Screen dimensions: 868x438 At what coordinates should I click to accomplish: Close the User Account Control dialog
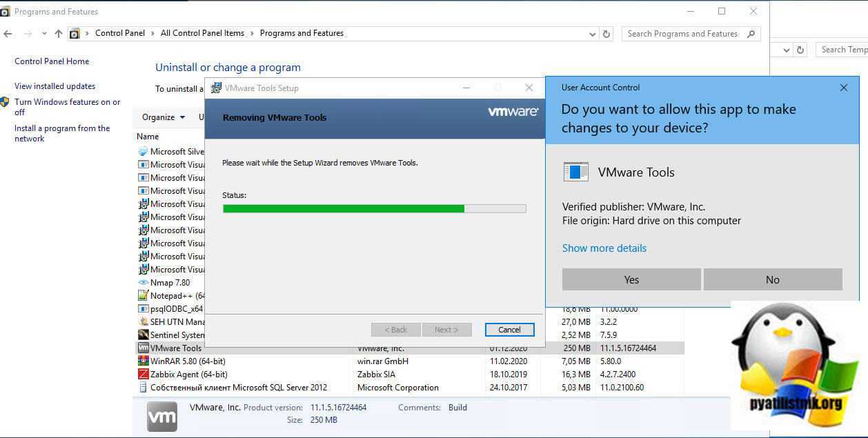(x=844, y=88)
